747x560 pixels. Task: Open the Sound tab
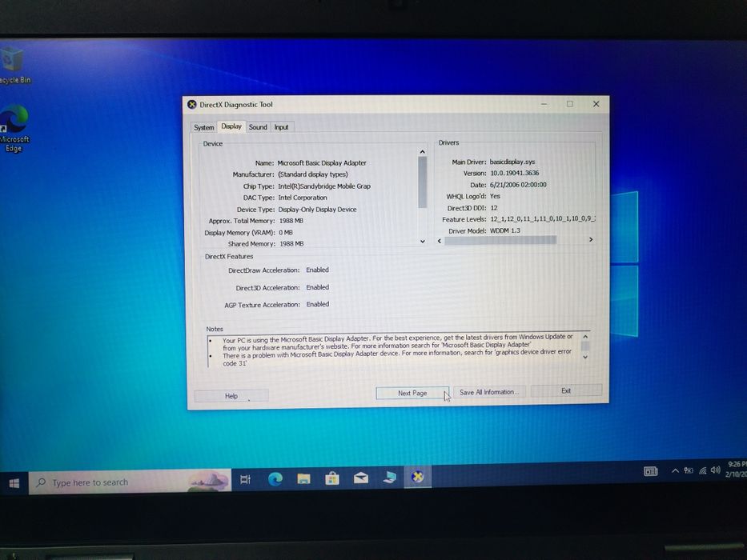[x=258, y=127]
